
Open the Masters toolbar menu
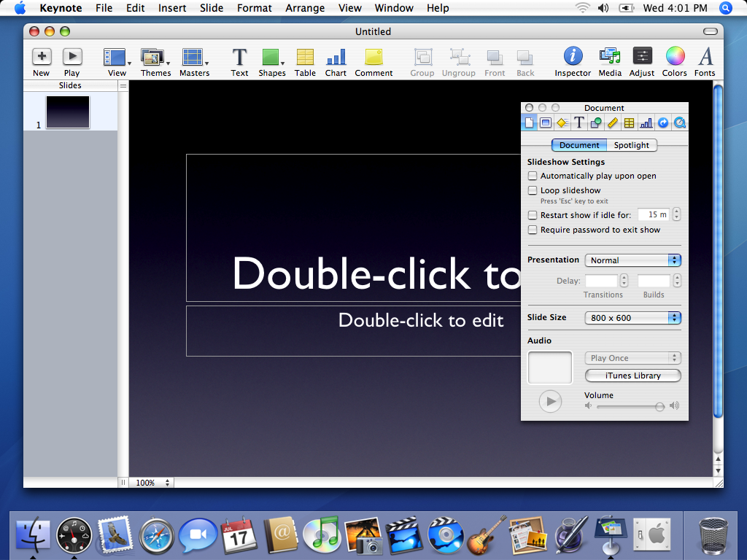[194, 62]
